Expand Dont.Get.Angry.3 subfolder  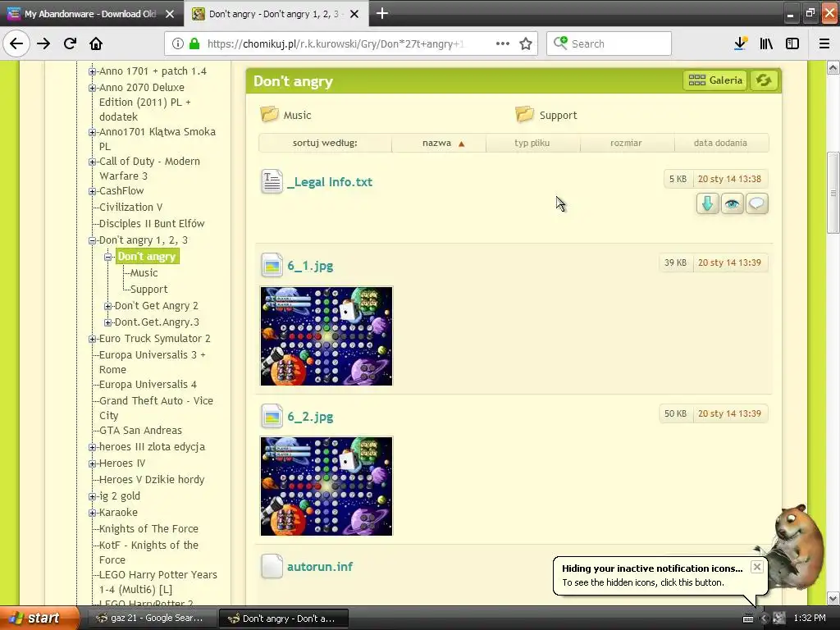(x=107, y=322)
